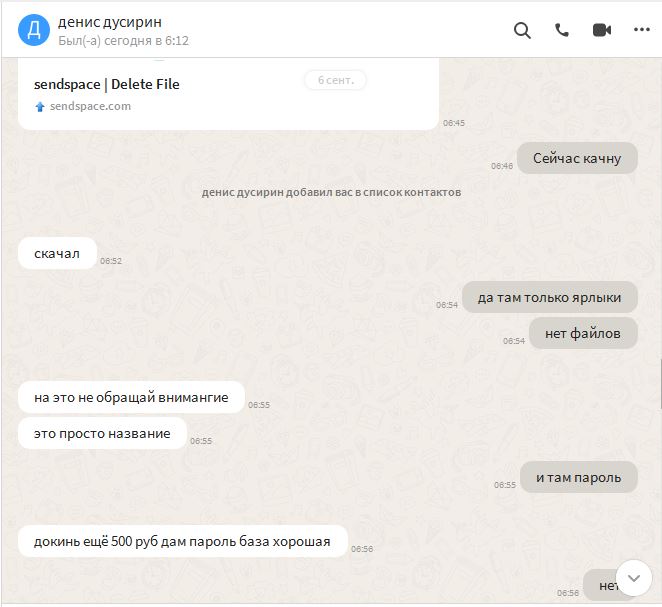Select the message 'это просто название'
The width and height of the screenshot is (662, 607).
[102, 433]
